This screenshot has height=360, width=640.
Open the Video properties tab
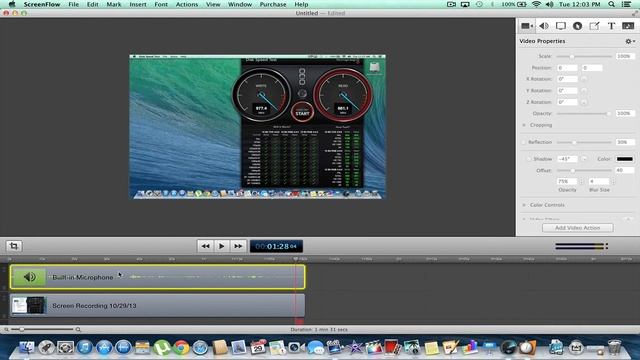[x=527, y=26]
